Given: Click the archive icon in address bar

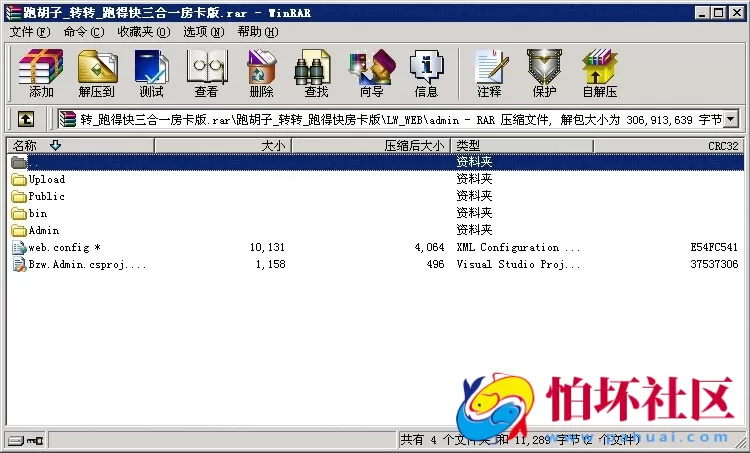Looking at the screenshot, I should pos(67,119).
